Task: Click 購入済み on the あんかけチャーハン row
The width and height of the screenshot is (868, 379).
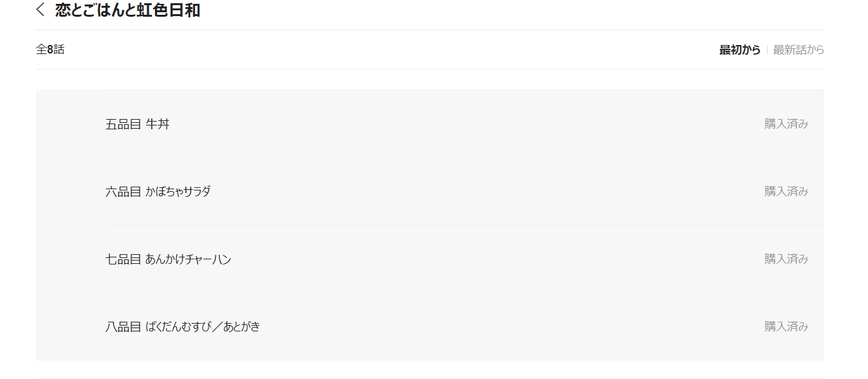Action: point(786,259)
